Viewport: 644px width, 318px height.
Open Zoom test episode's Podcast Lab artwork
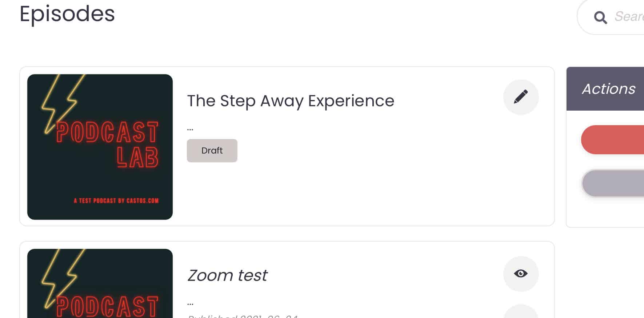tap(100, 283)
